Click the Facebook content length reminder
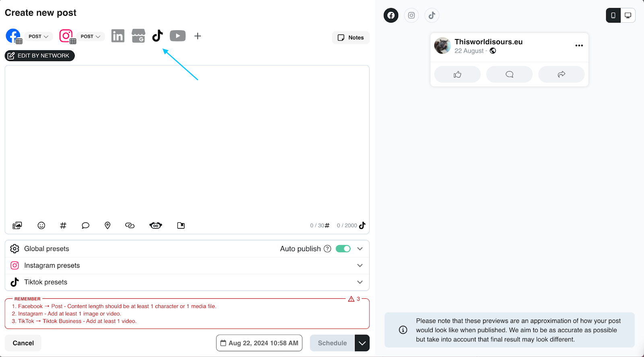Viewport: 644px width, 357px height. (x=114, y=306)
